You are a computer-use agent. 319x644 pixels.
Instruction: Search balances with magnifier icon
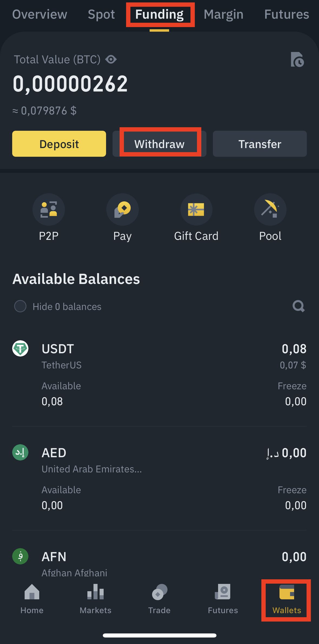298,306
